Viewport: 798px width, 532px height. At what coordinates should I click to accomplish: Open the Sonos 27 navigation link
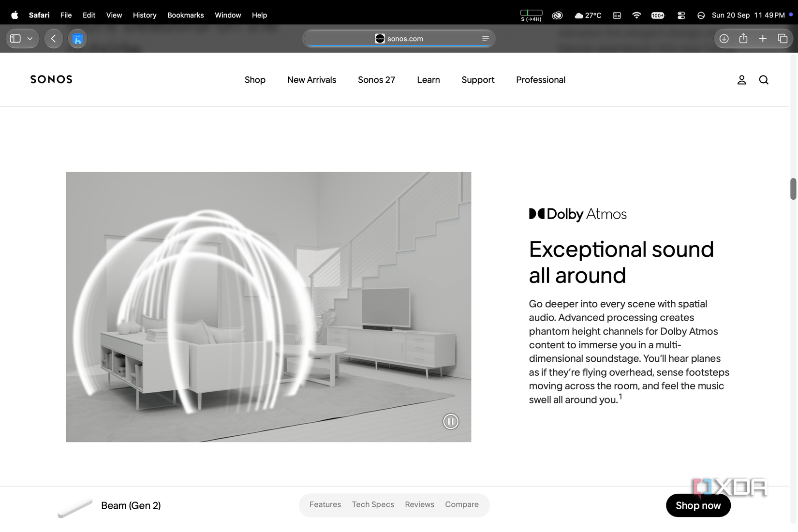pos(376,80)
